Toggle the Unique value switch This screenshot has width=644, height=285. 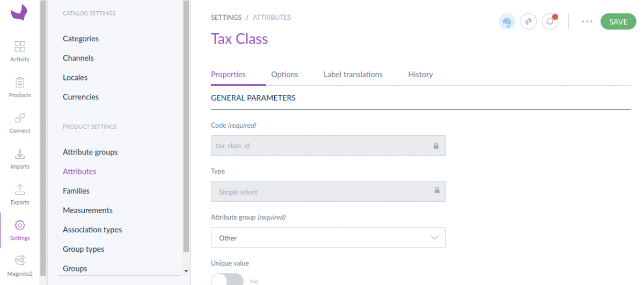coord(227,281)
